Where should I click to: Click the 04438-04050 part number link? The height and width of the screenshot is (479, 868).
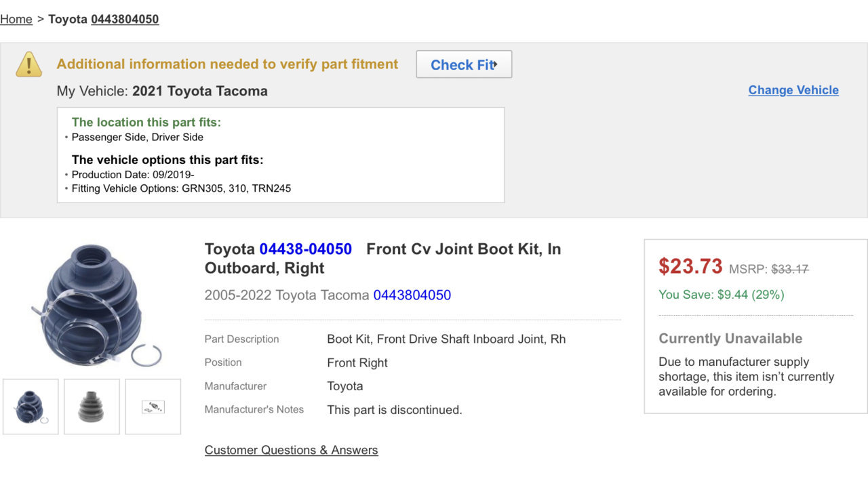click(x=305, y=249)
